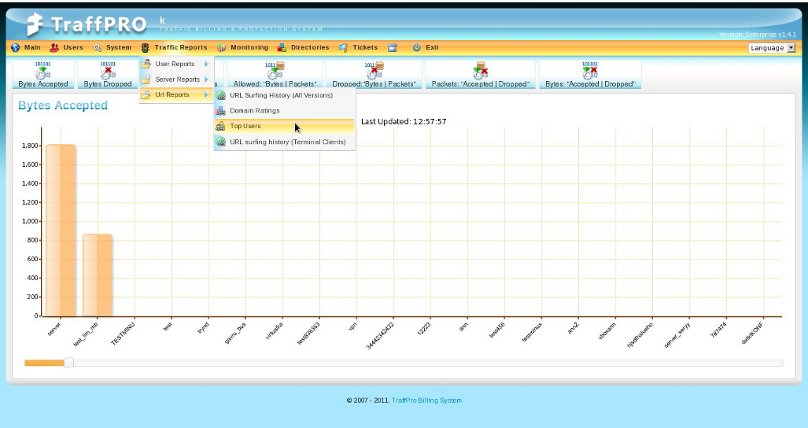The width and height of the screenshot is (808, 428).
Task: Click the TraffPro Billing System footer link
Action: [x=426, y=400]
